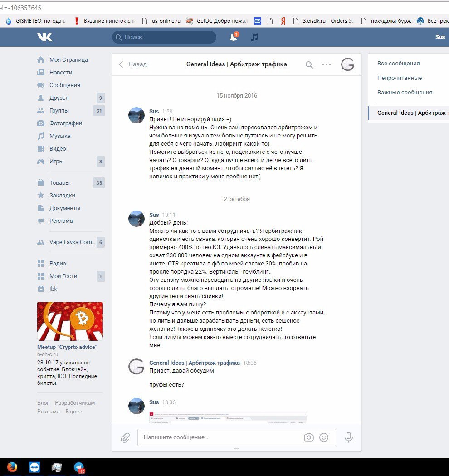Open the Разработчикам footer link
Image resolution: width=449 pixels, height=476 pixels.
pyautogui.click(x=75, y=403)
